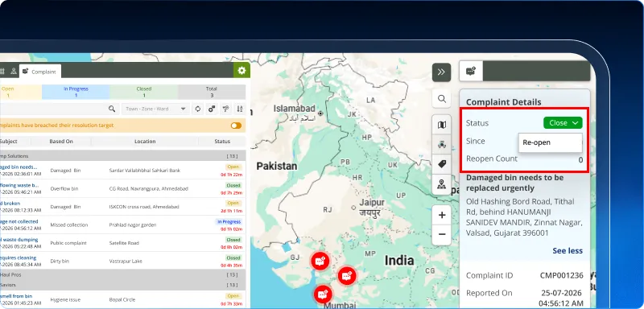This screenshot has width=644, height=309.
Task: Click the filter funnel icon
Action: pos(226,109)
